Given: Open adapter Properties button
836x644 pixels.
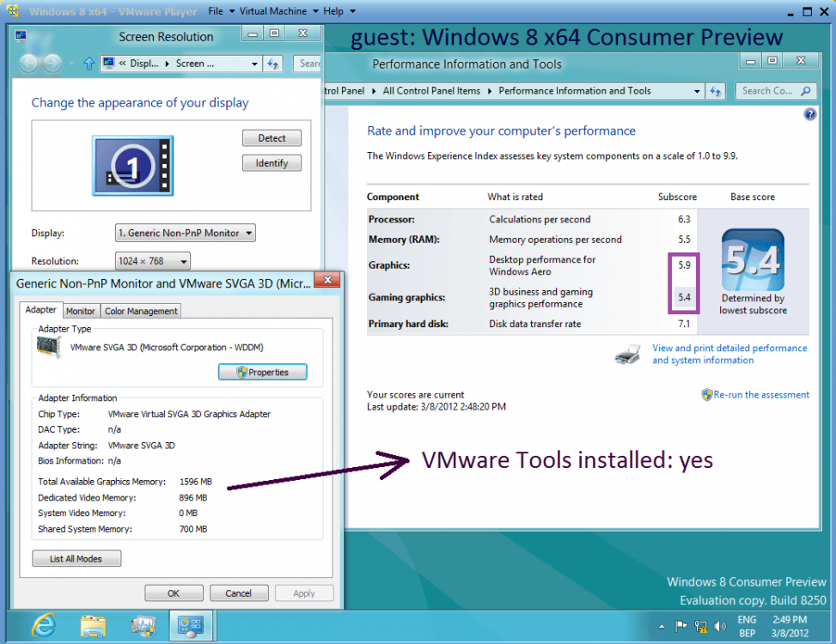Looking at the screenshot, I should (x=262, y=372).
